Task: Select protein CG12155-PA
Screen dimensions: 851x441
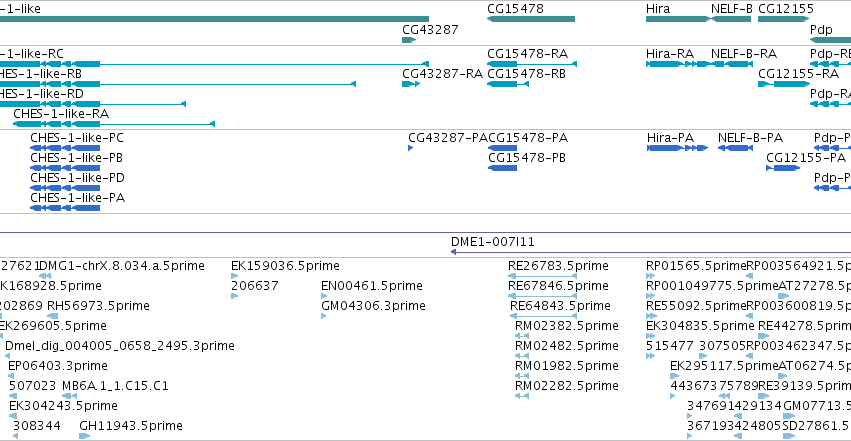Action: (x=783, y=168)
